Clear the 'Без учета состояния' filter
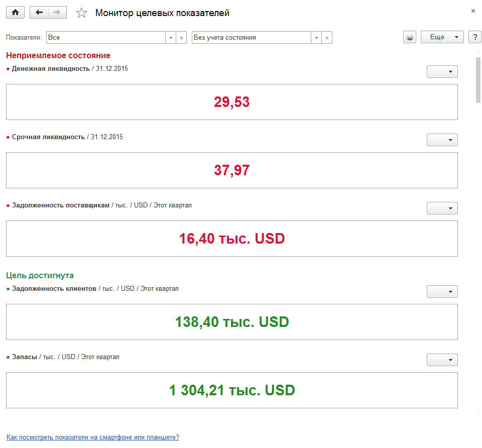 point(327,38)
